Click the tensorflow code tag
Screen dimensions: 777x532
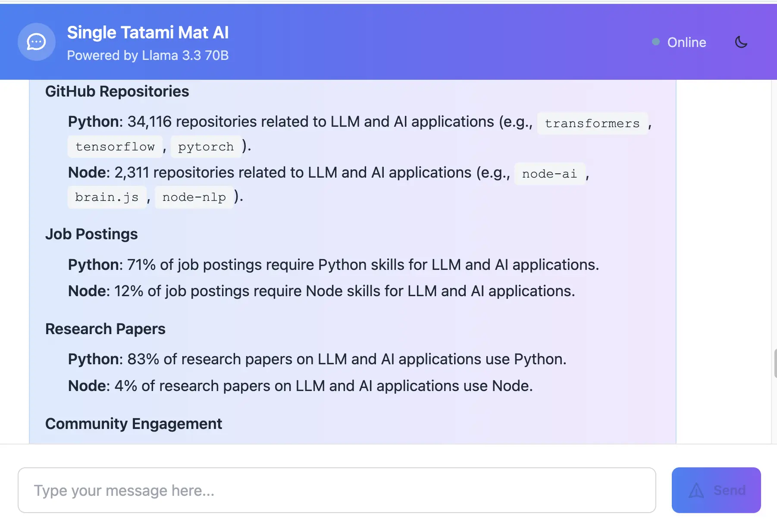[115, 147]
